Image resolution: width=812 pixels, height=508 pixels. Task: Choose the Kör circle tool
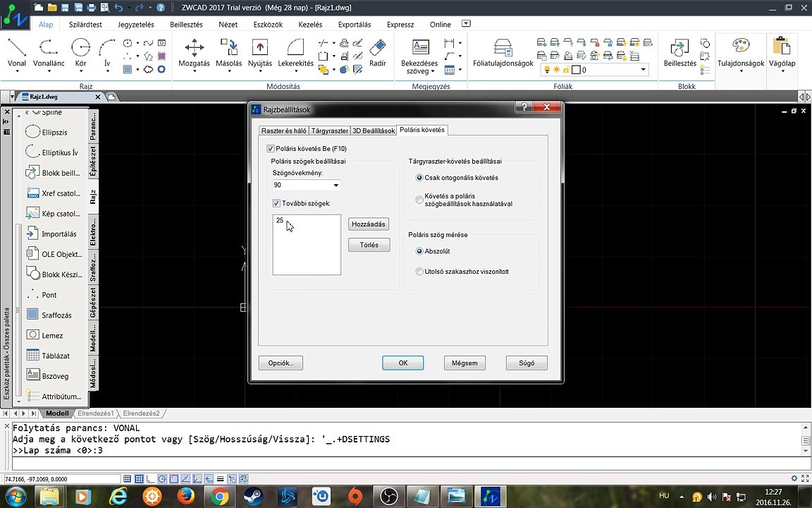(x=81, y=54)
